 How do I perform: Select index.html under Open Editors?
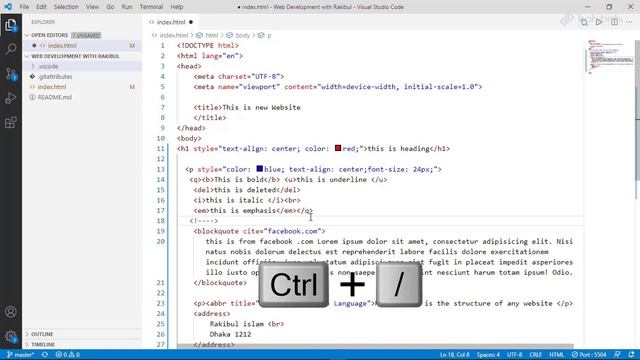pyautogui.click(x=82, y=46)
